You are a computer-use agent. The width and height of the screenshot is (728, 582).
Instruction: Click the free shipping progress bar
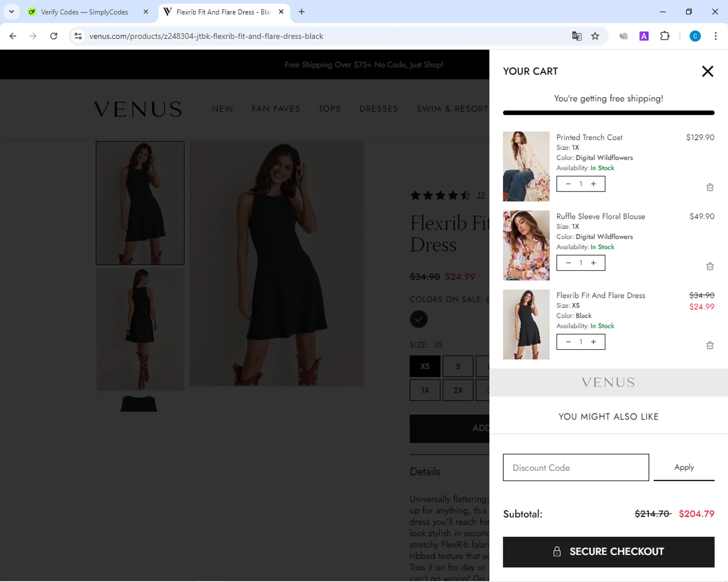click(609, 113)
